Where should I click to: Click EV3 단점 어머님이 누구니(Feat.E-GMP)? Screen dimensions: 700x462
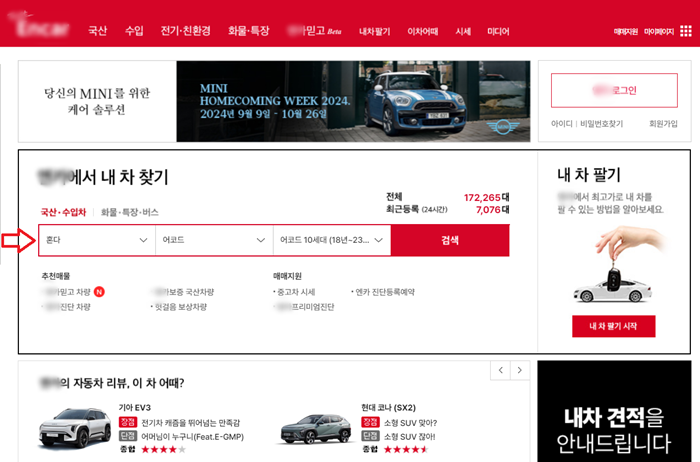181,436
